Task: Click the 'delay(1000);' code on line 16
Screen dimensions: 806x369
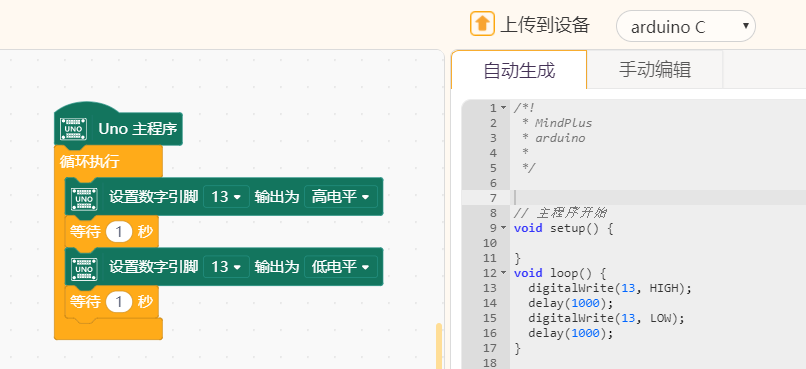Action: click(x=571, y=333)
